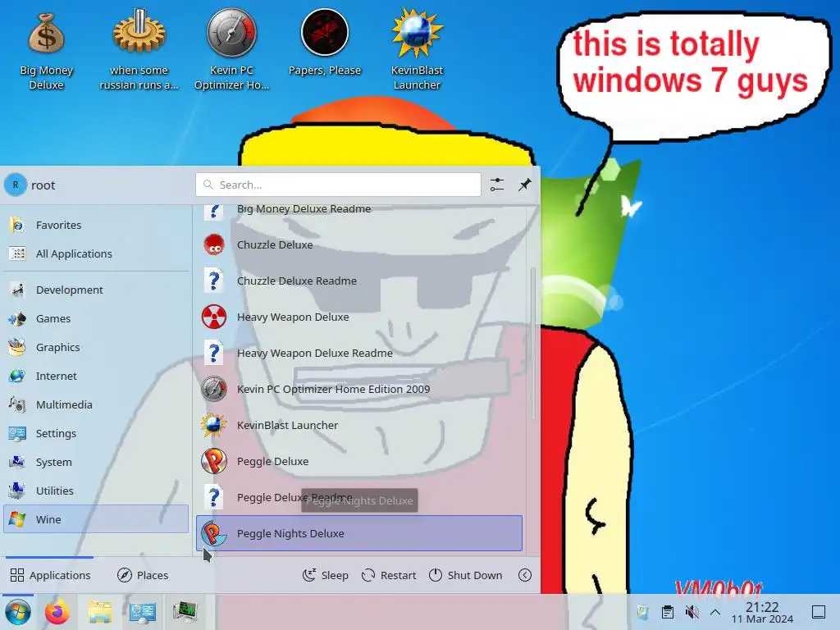840x630 pixels.
Task: Open Firefox from the taskbar
Action: click(57, 612)
